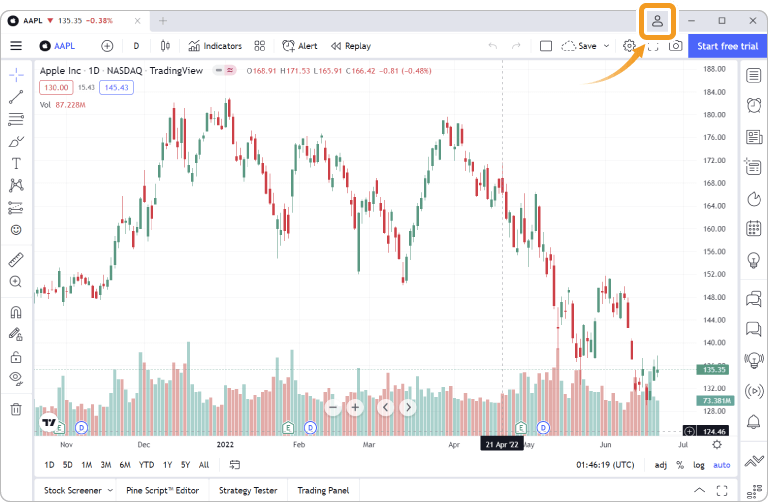The width and height of the screenshot is (768, 502).
Task: Select the 5Y date range
Action: (x=185, y=465)
